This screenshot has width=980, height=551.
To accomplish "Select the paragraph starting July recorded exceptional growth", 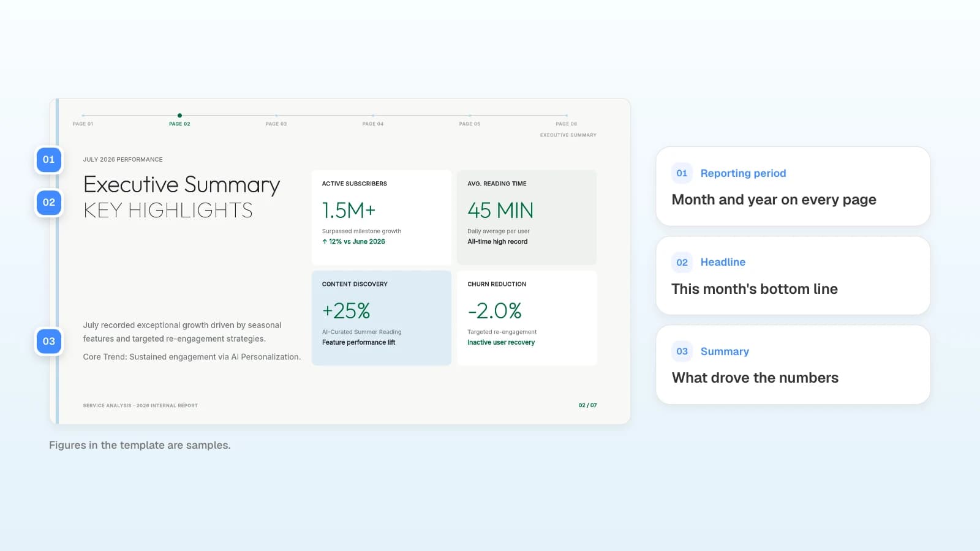I will [183, 332].
